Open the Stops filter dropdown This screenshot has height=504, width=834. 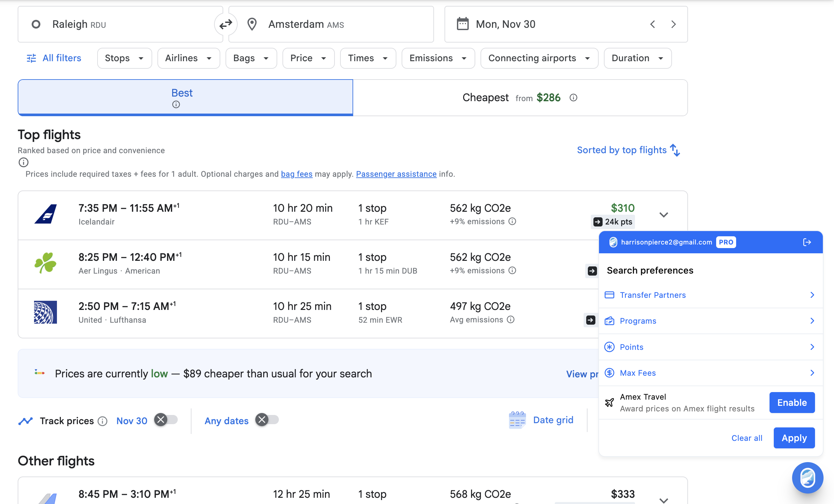pyautogui.click(x=124, y=58)
